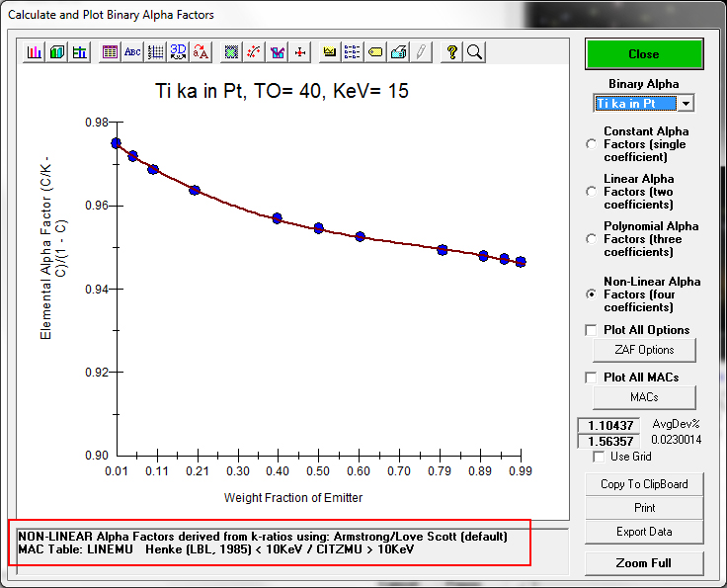Click the Ti ka in Pt combo box
This screenshot has width=727, height=588.
[635, 104]
